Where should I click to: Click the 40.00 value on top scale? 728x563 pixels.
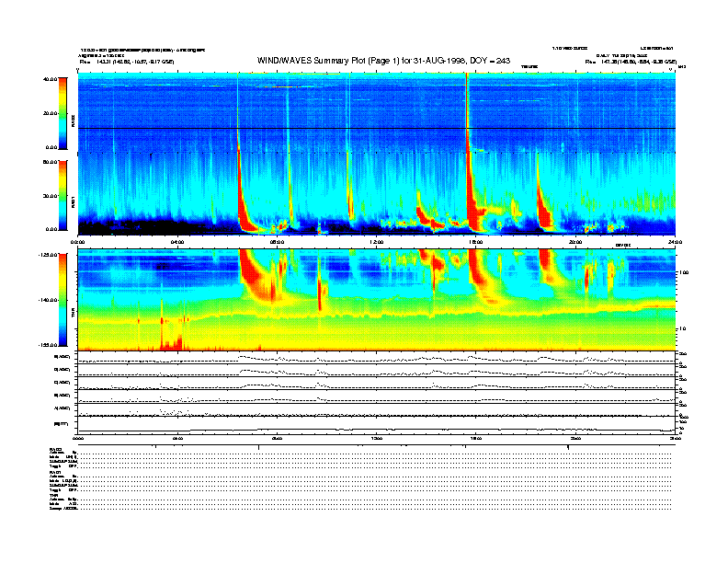pyautogui.click(x=52, y=79)
